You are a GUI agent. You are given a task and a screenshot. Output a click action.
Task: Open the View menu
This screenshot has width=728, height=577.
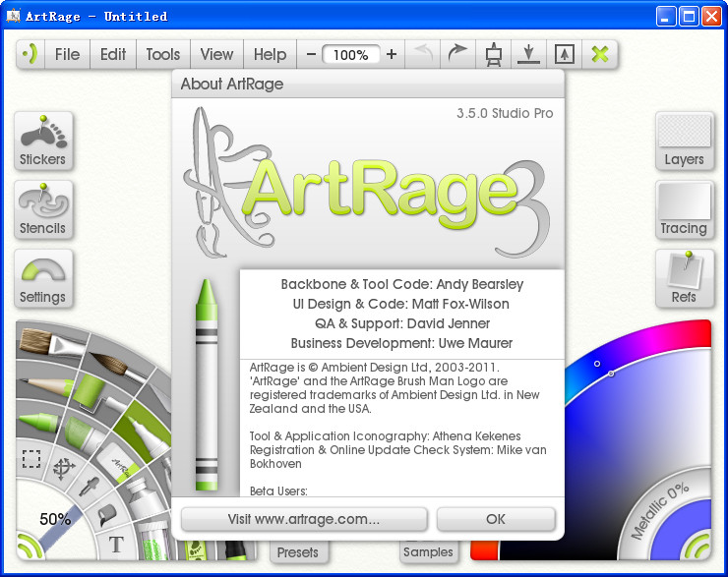click(x=216, y=54)
